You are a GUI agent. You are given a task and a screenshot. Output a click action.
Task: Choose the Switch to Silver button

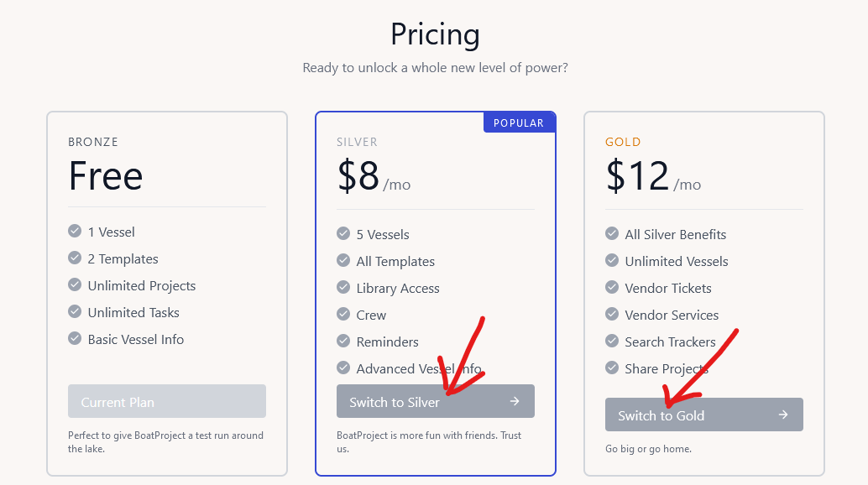coord(436,401)
